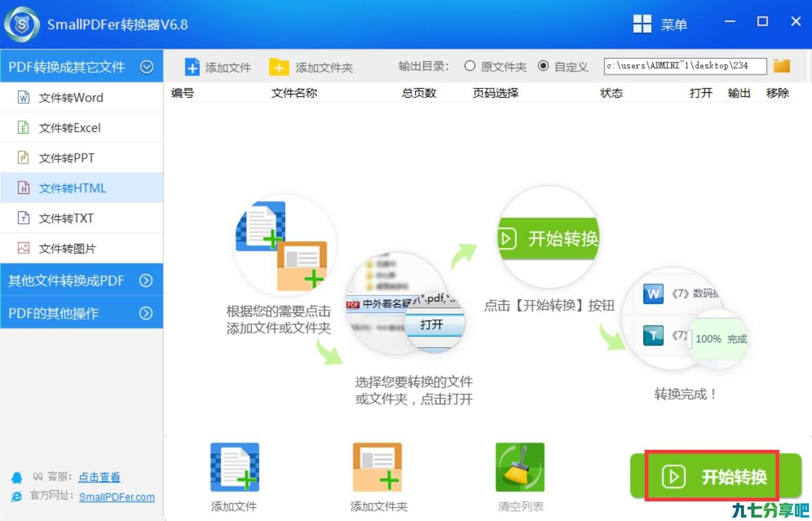Click the add-file illustration in the guide
The width and height of the screenshot is (812, 521).
(x=284, y=246)
